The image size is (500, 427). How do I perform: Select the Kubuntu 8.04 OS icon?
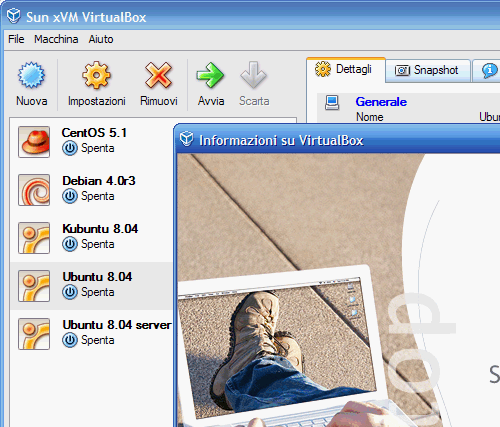click(34, 238)
